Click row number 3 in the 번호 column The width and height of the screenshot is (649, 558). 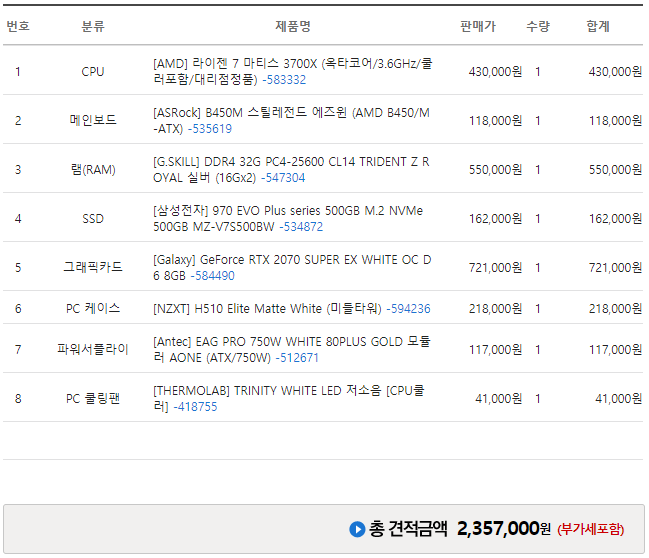tap(18, 169)
